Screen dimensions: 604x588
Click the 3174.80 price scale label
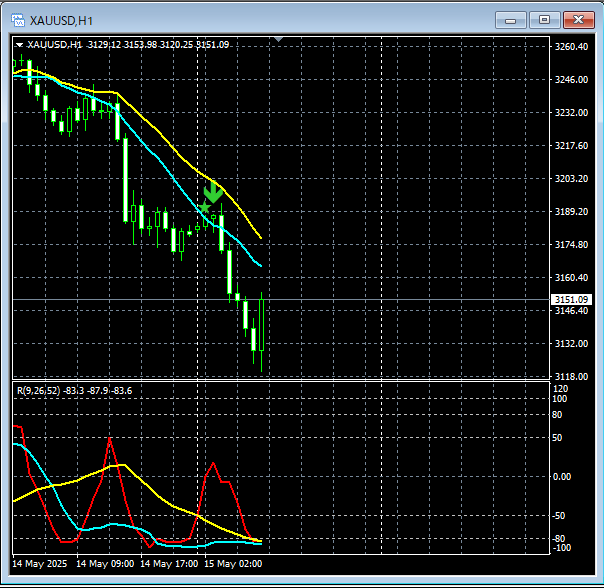571,245
